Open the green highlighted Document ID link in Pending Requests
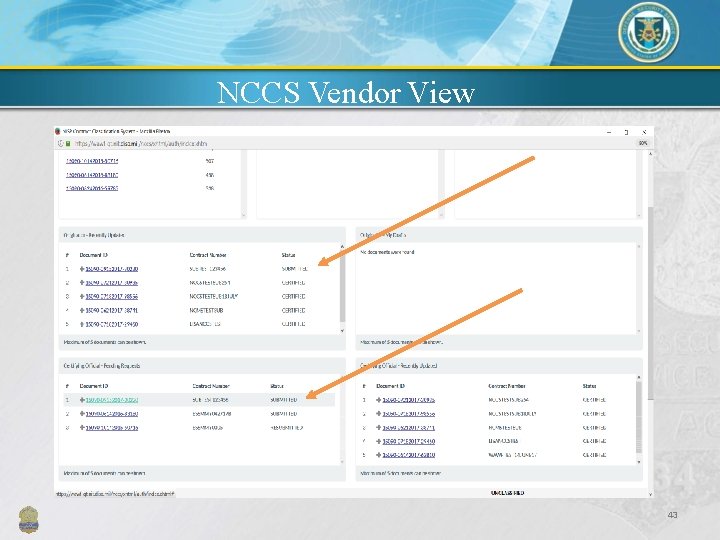 [x=112, y=400]
